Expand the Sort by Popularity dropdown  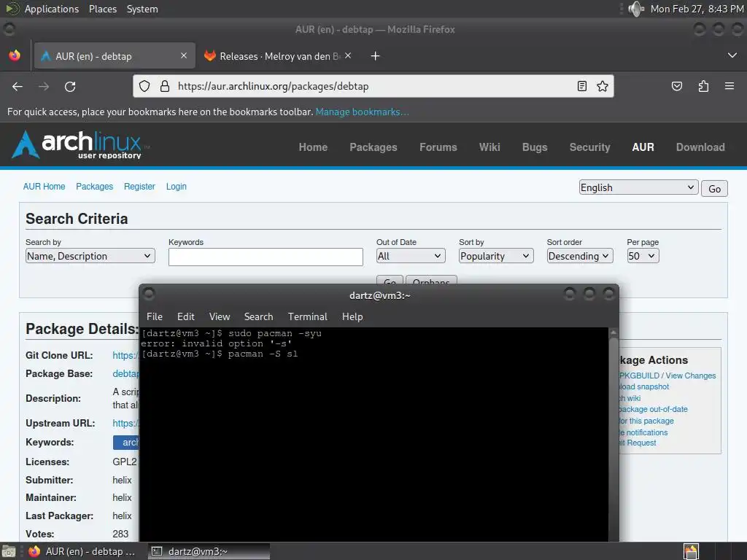point(496,256)
